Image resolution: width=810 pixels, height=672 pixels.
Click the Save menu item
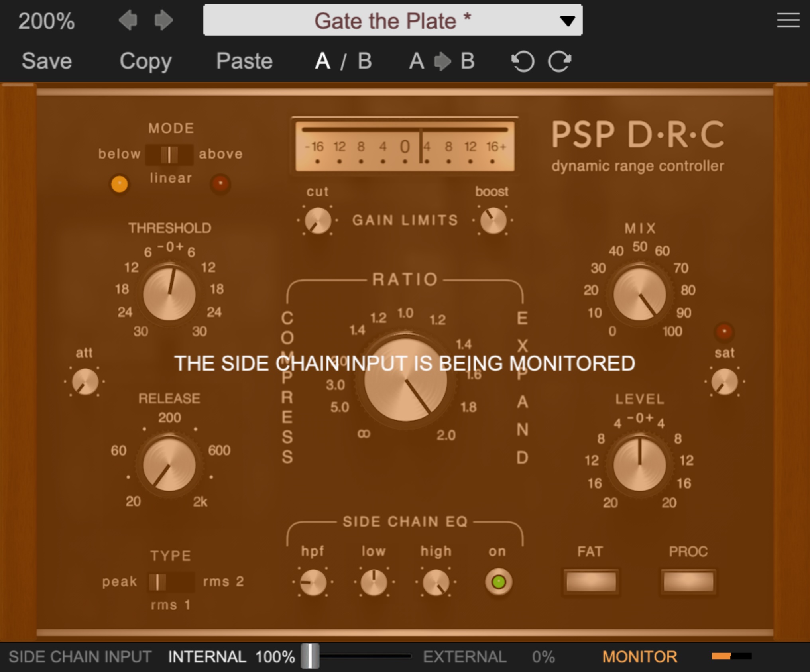(x=47, y=61)
